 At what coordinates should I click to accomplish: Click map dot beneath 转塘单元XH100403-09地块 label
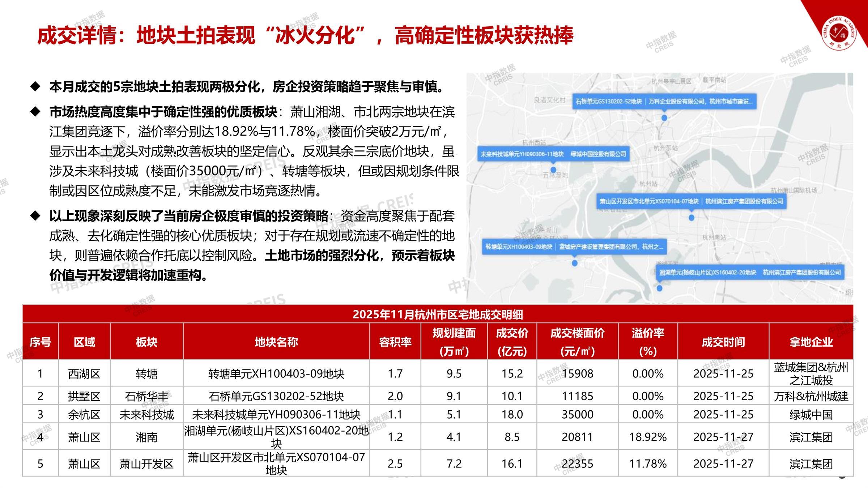click(x=574, y=263)
